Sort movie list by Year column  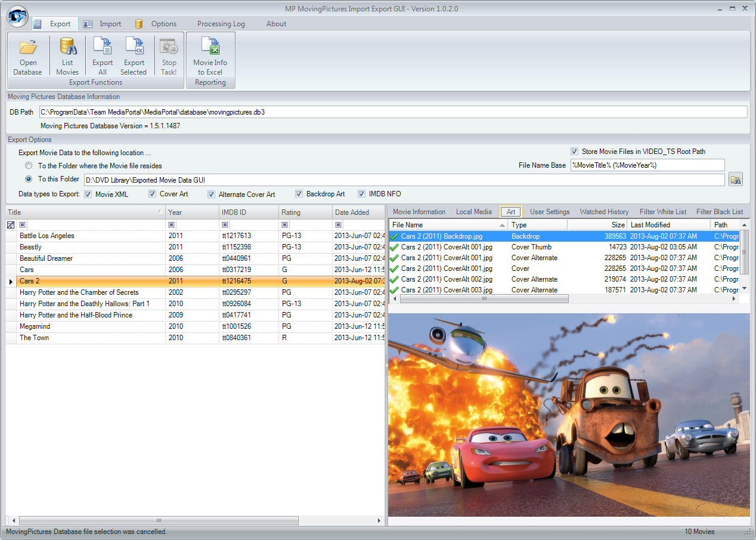192,212
